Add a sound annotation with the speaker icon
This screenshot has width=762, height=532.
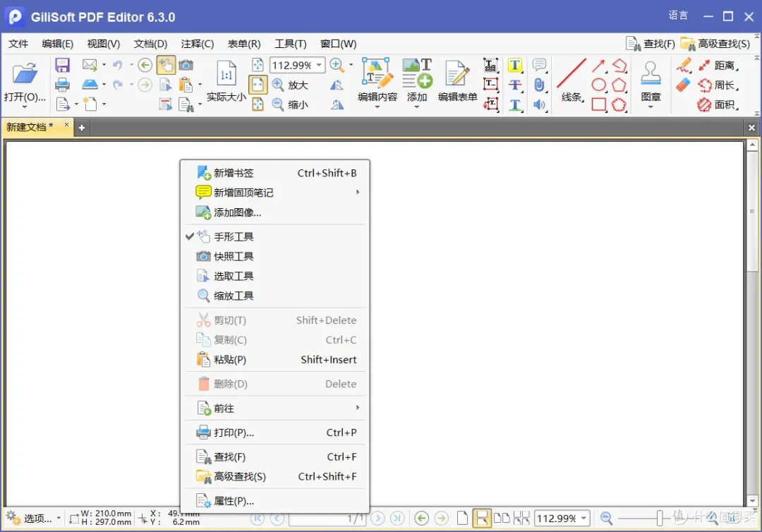(538, 104)
